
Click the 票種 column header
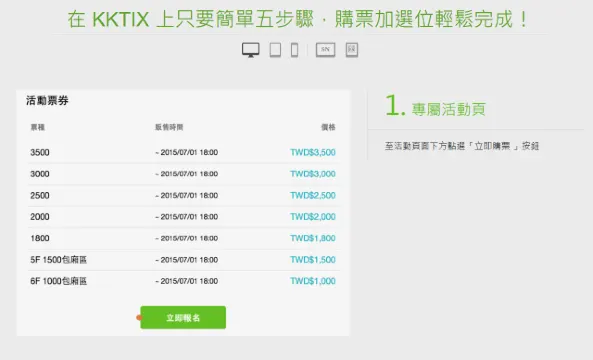38,127
